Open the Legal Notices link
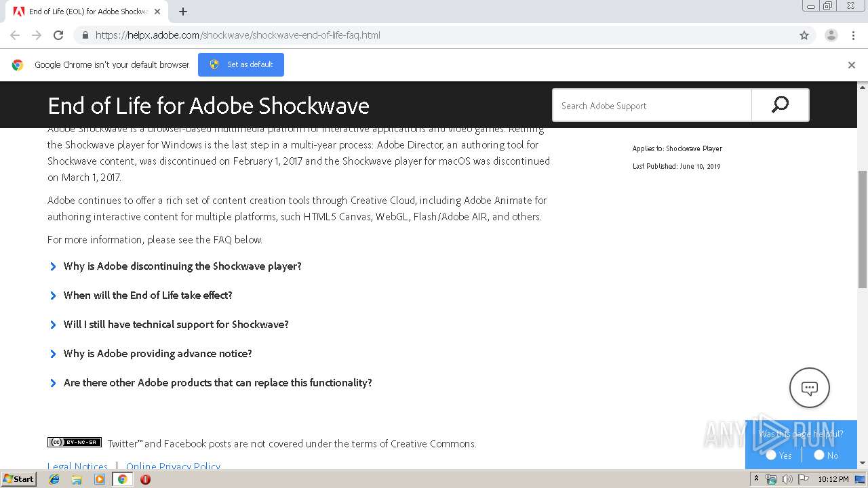Image resolution: width=868 pixels, height=488 pixels. (x=77, y=466)
